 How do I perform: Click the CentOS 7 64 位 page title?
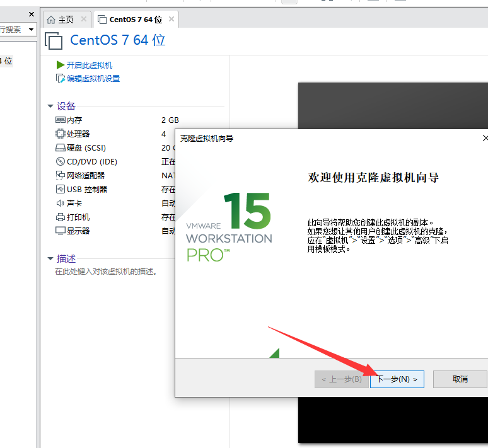tap(118, 40)
